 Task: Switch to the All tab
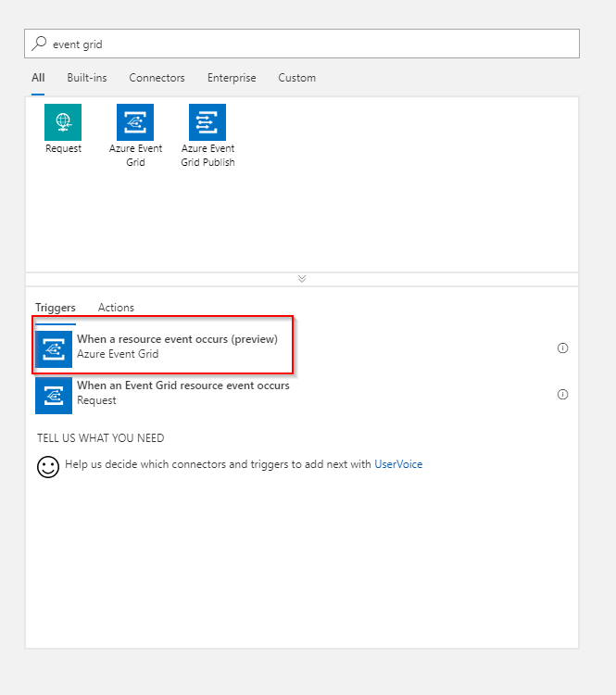click(38, 78)
